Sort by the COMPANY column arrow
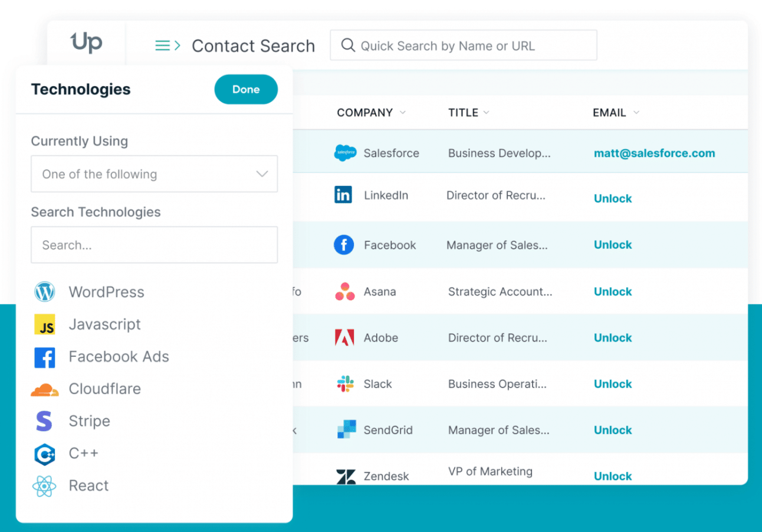The height and width of the screenshot is (532, 762). [x=403, y=113]
